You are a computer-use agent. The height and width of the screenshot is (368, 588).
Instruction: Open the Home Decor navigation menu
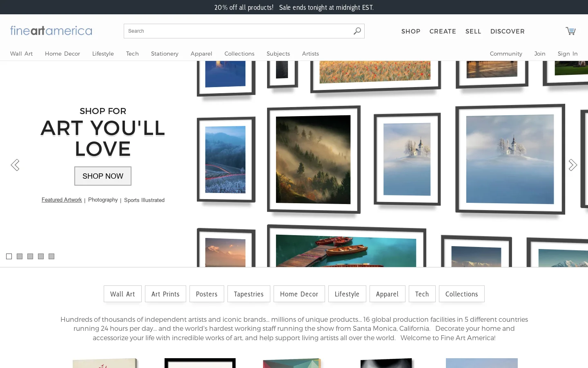click(62, 54)
